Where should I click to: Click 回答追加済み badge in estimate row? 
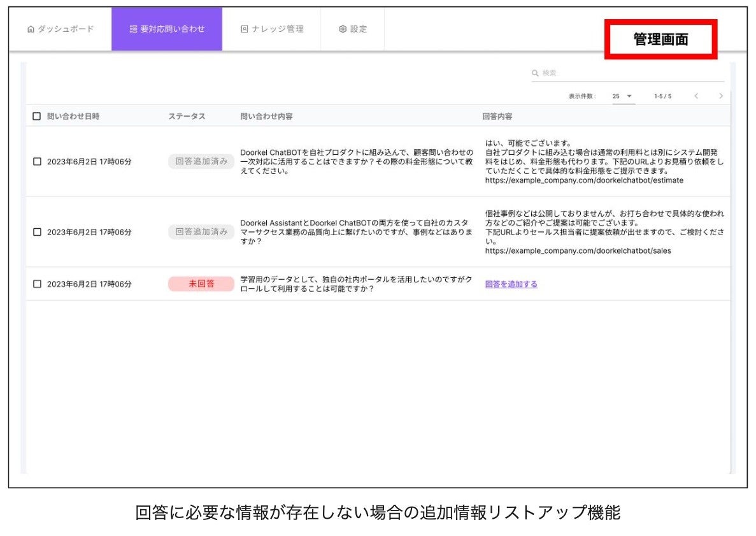[201, 161]
